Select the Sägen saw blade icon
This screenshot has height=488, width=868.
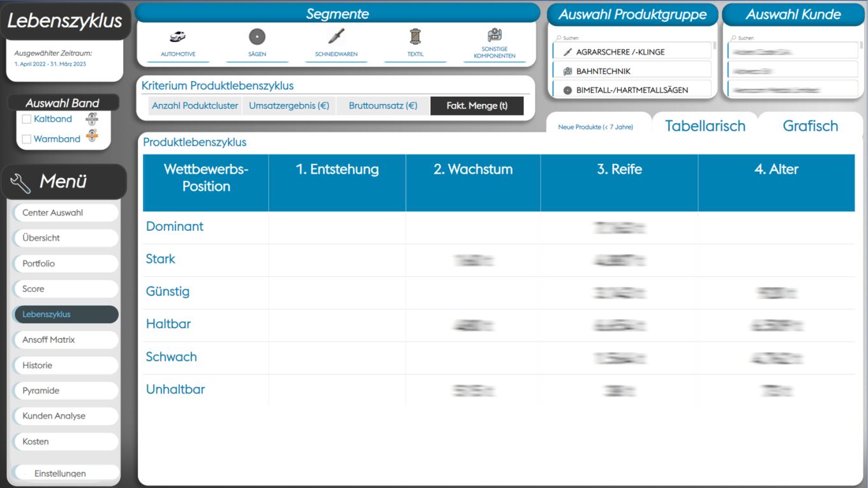click(257, 37)
